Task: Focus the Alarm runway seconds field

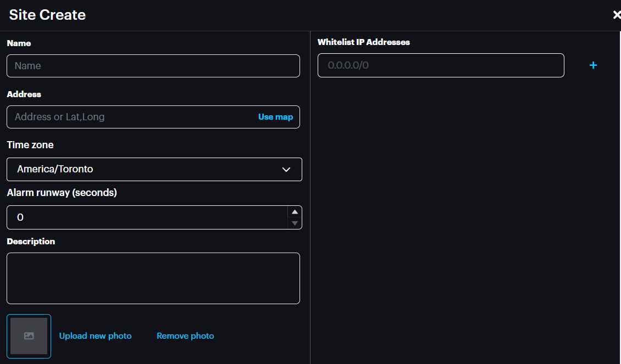Action: [x=147, y=217]
